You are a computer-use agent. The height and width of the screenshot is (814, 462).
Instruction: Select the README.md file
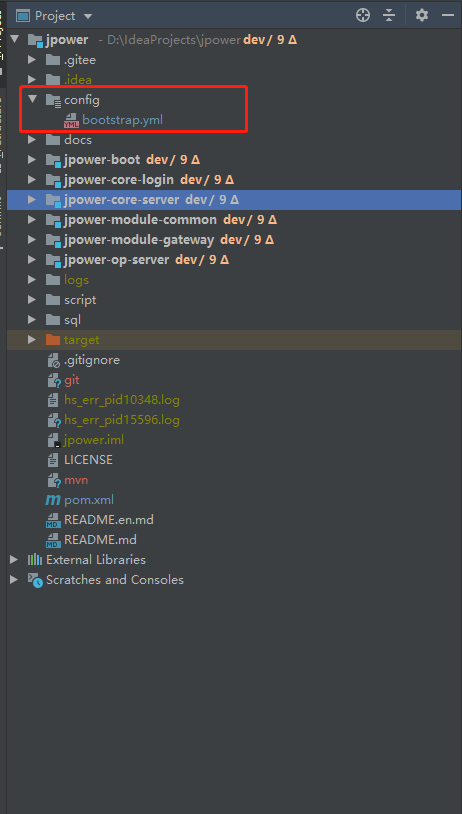click(x=100, y=540)
